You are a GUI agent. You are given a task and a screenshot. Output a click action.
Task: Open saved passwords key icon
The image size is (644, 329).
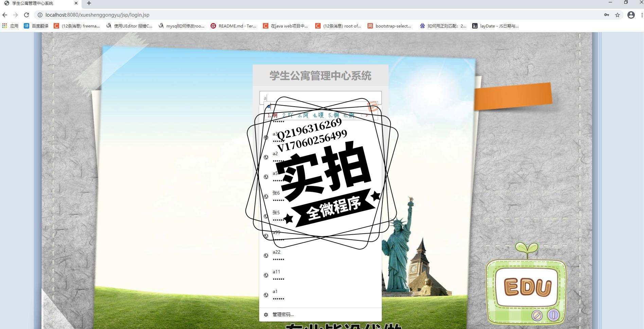(x=607, y=15)
